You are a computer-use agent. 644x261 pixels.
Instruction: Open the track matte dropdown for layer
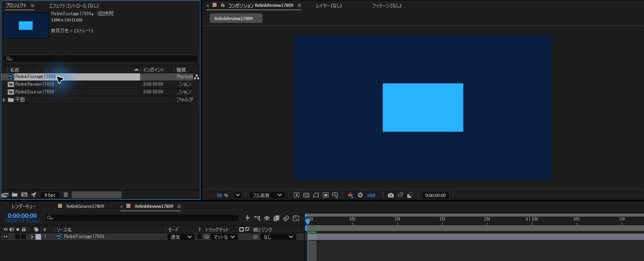[x=224, y=237]
